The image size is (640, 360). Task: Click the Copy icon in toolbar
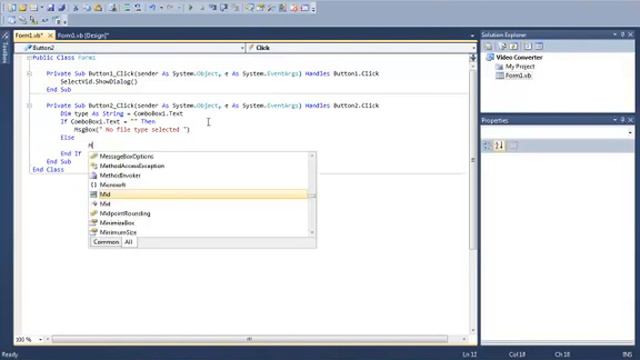click(87, 8)
